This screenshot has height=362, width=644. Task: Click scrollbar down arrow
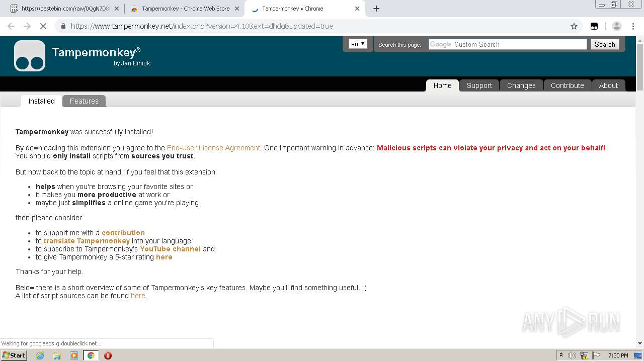(x=640, y=343)
